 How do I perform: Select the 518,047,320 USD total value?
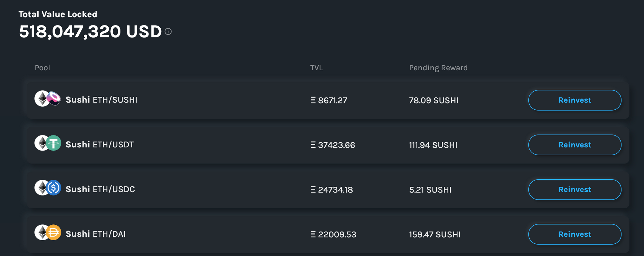(x=90, y=32)
